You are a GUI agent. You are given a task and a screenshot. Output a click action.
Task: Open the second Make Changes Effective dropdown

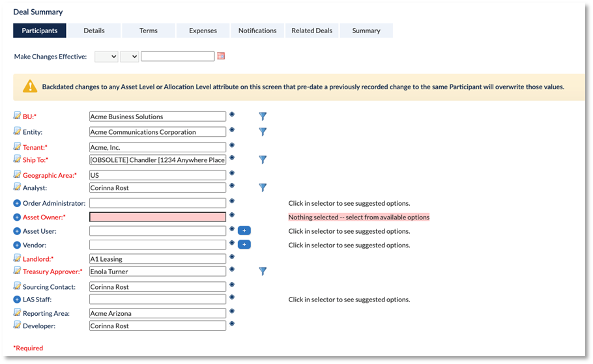(x=129, y=57)
